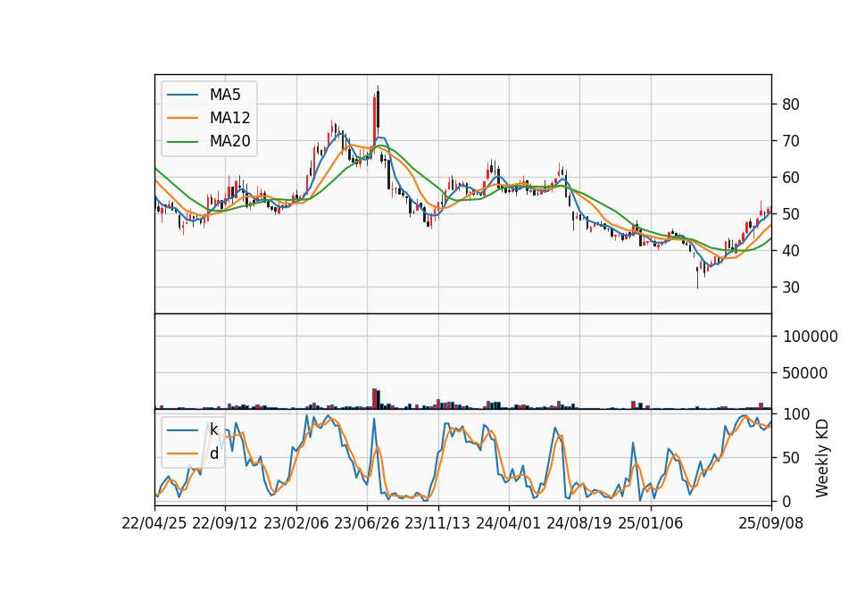Select the 23/06/26 date label

(367, 523)
